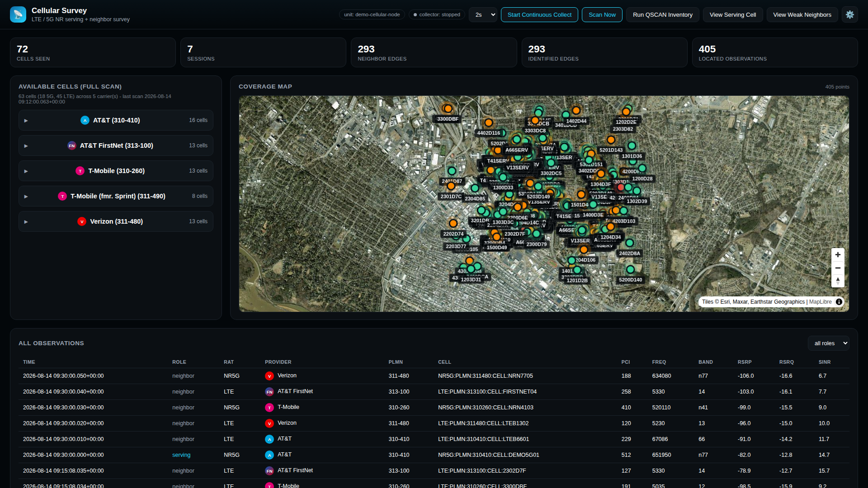Click the AT&T carrier badge icon in cell list
Screen dimensions: 868x488
click(x=85, y=120)
